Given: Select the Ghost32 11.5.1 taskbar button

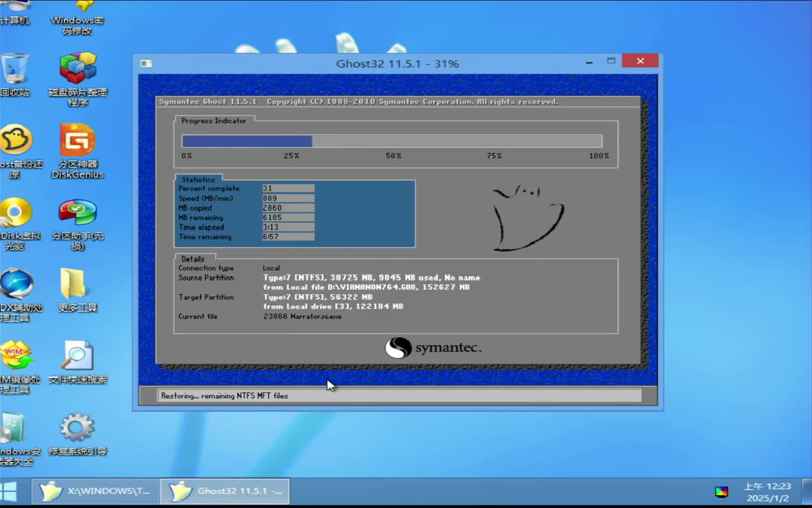Looking at the screenshot, I should pyautogui.click(x=225, y=492).
